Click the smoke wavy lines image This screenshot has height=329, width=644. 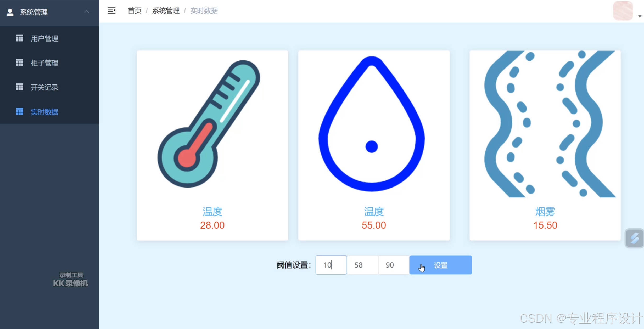click(545, 124)
